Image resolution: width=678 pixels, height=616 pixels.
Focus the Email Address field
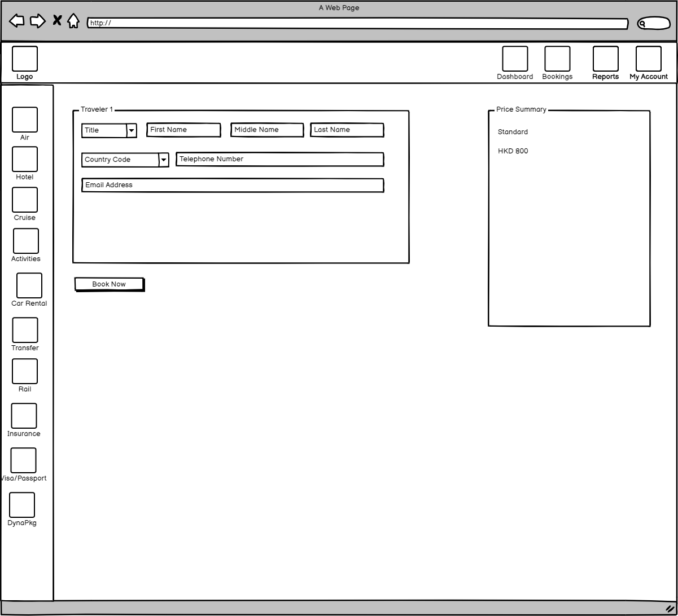[x=233, y=185]
